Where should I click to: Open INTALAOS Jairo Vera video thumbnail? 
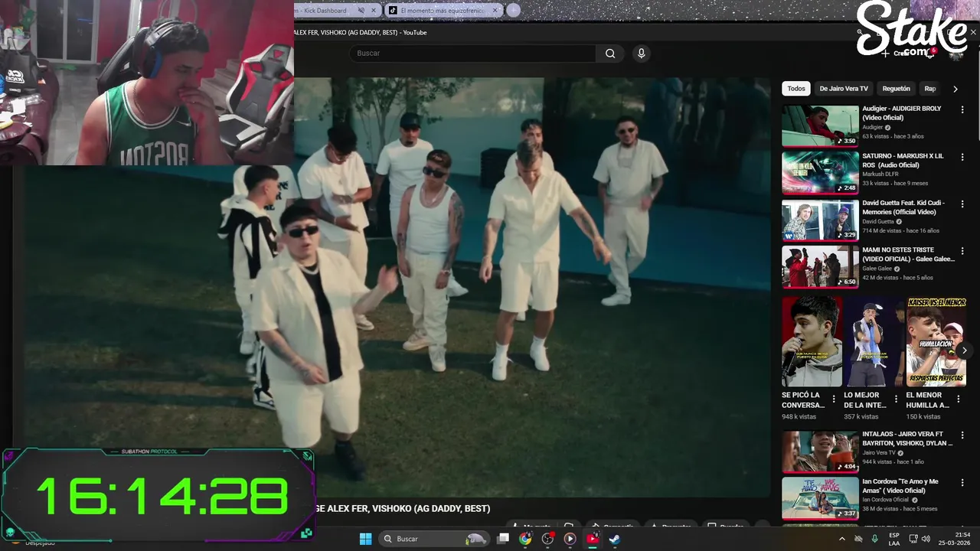coord(820,452)
